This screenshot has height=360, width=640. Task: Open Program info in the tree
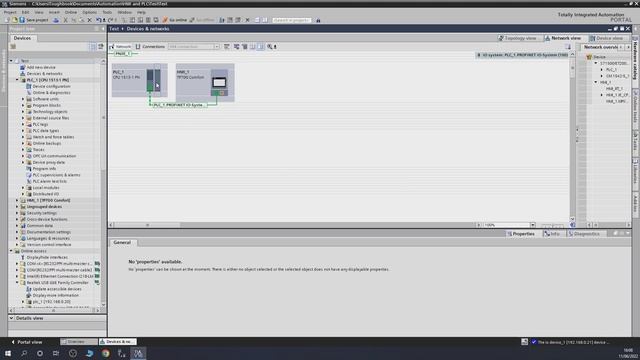click(44, 169)
